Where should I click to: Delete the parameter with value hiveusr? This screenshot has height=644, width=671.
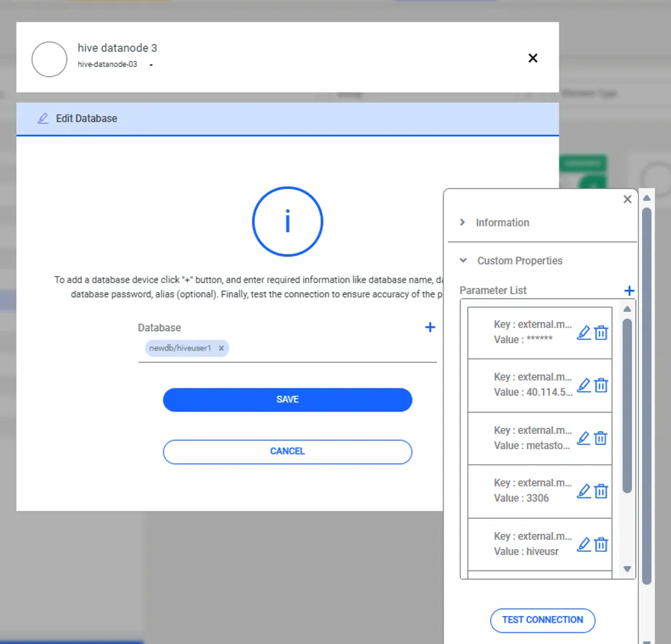(601, 545)
